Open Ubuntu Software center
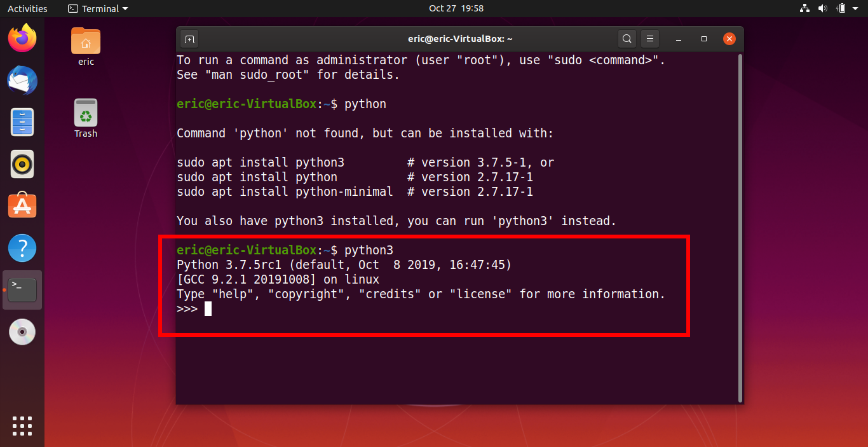Screen dimensions: 868x447 [22, 205]
